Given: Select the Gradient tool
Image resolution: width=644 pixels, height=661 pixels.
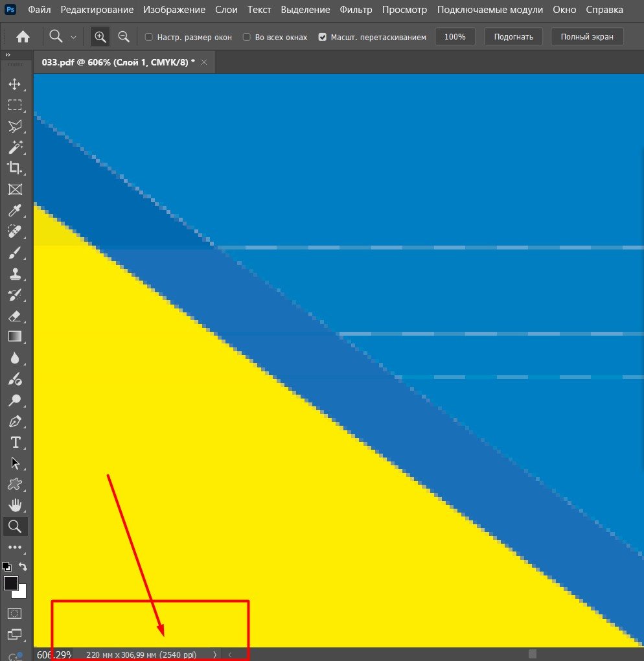Looking at the screenshot, I should coord(15,336).
